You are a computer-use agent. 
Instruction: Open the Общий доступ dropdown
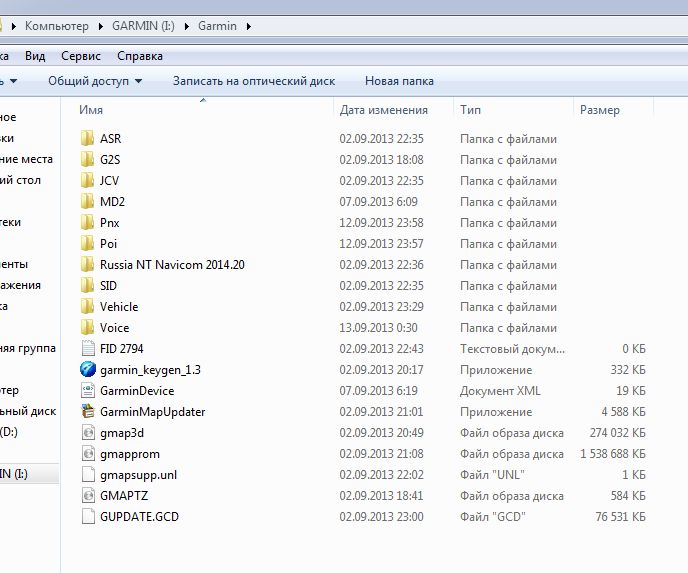pyautogui.click(x=95, y=81)
